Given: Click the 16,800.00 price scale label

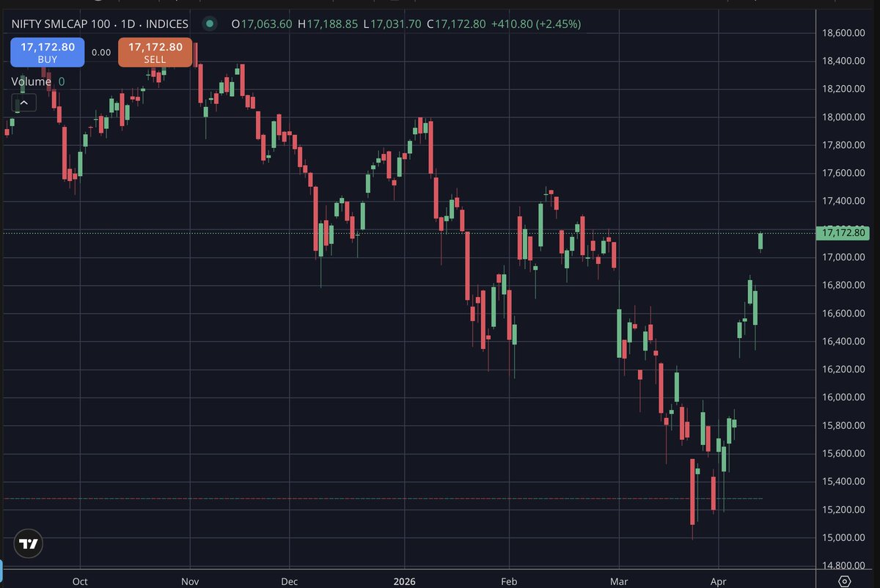Looking at the screenshot, I should click(843, 285).
